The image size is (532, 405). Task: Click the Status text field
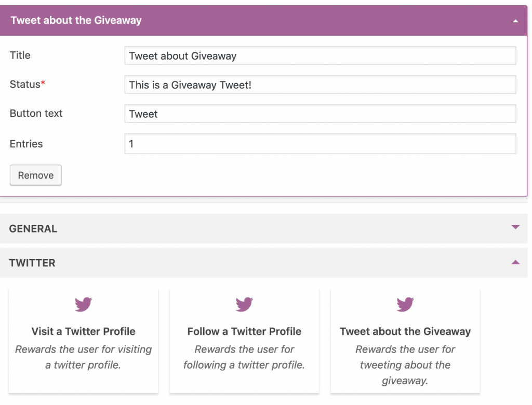320,85
